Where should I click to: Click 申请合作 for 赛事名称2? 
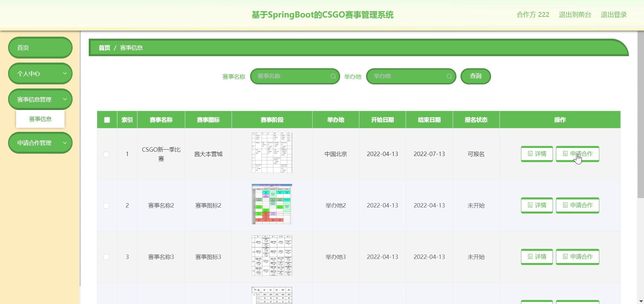click(577, 205)
